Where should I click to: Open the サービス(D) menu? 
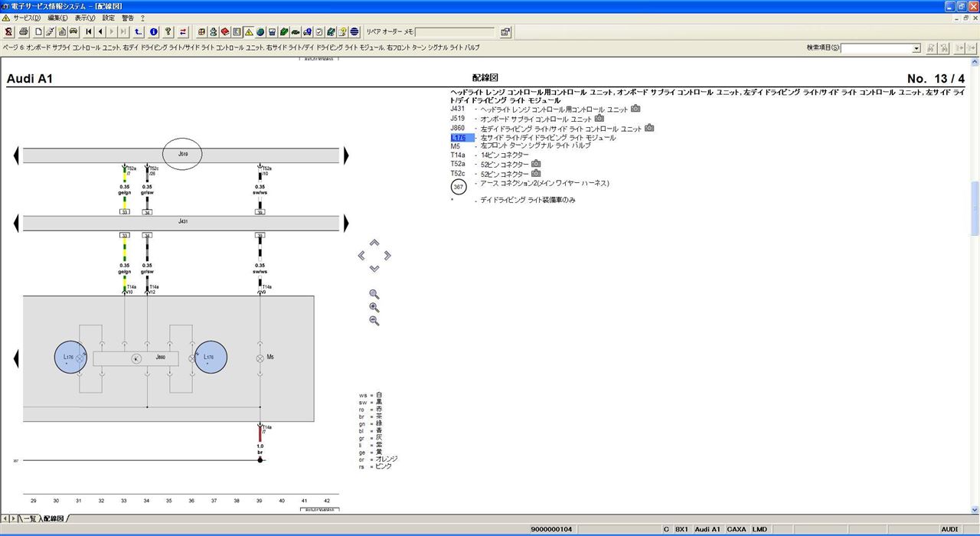point(27,18)
